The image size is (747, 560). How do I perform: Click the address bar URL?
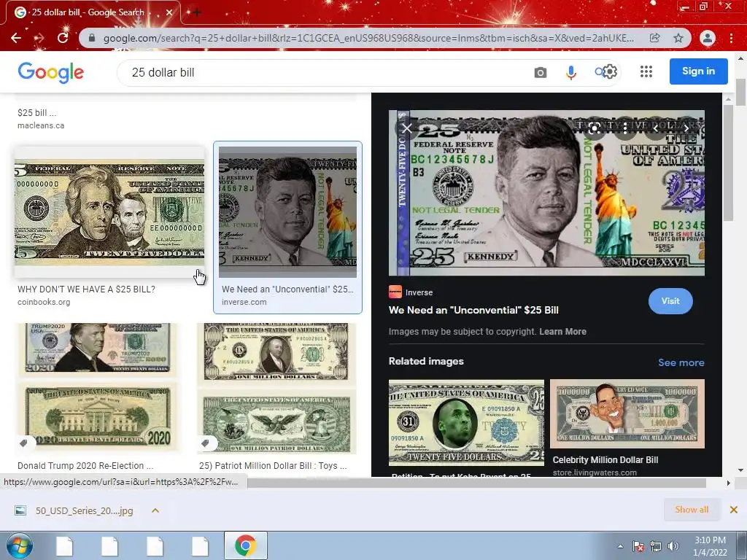pos(368,38)
